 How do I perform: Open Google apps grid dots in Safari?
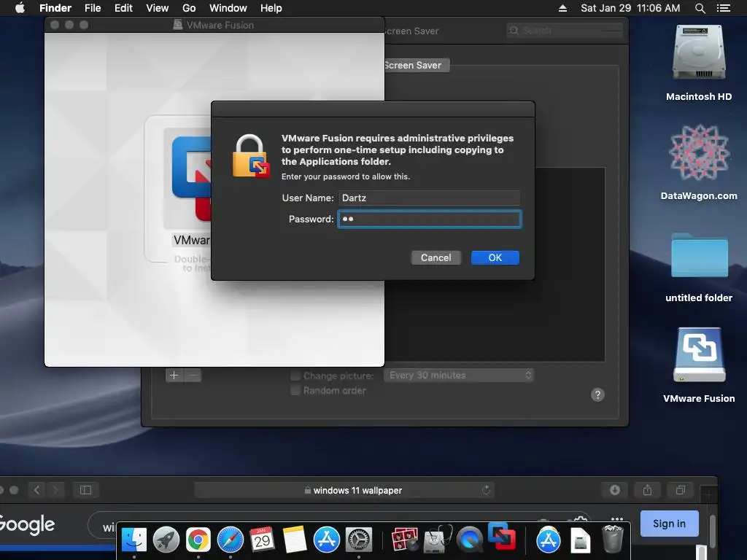point(617,519)
